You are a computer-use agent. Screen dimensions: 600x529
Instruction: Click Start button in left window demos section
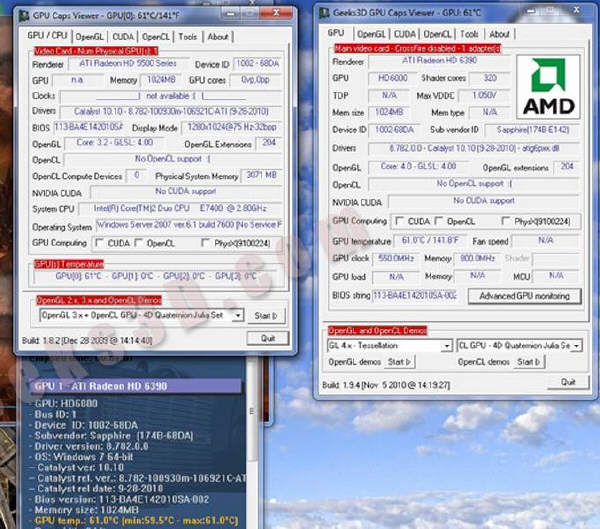click(266, 316)
